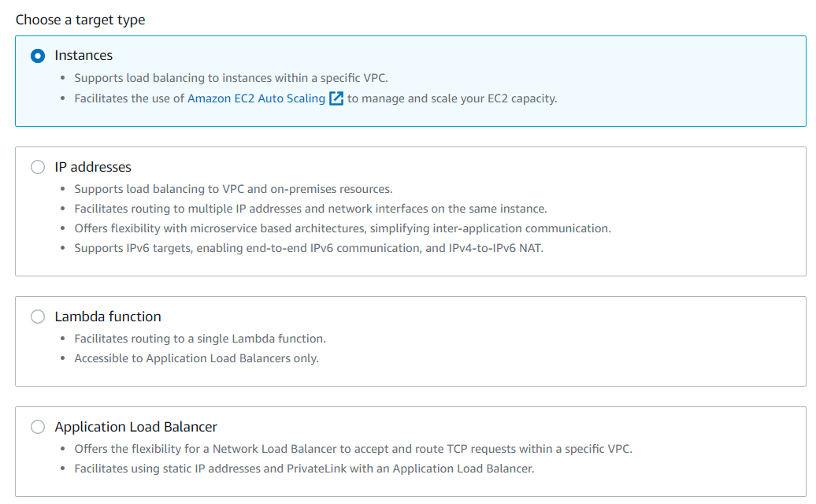Screen dimensions: 816x504
Task: Open the Amazon EC2 Auto Scaling link
Action: (256, 98)
